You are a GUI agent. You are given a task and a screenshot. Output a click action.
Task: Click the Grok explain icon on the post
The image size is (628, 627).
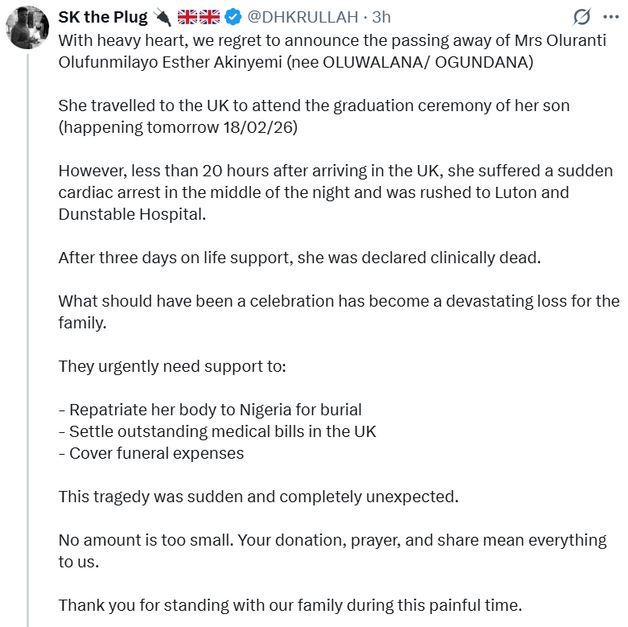[x=580, y=17]
